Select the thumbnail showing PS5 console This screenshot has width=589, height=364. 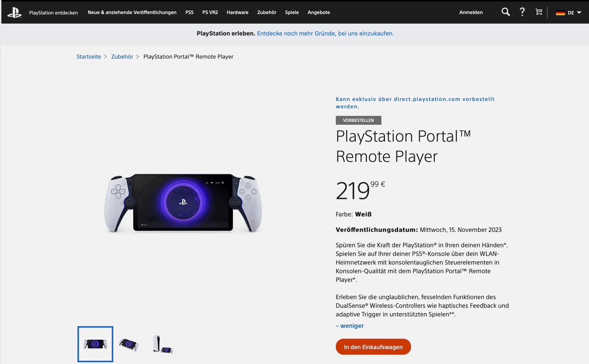163,344
